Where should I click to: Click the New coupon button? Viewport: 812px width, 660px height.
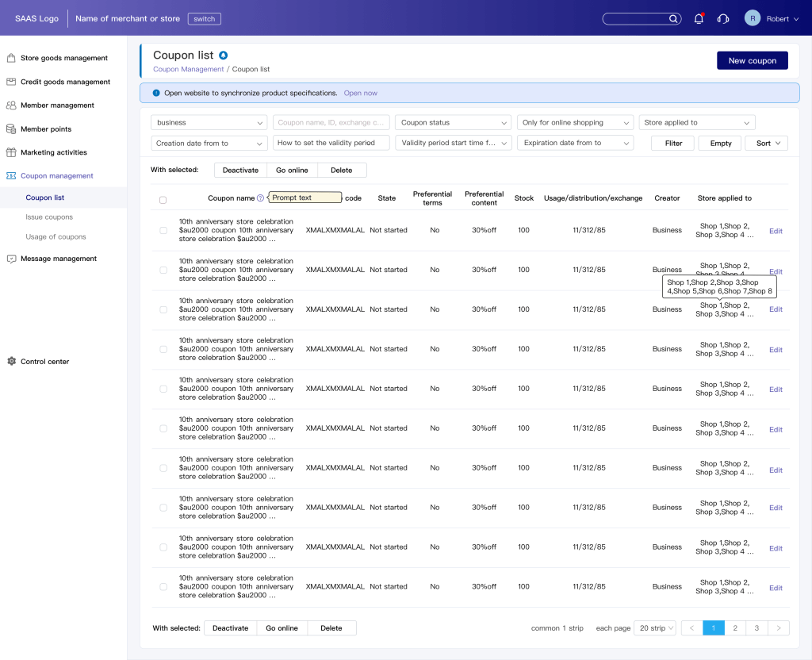pyautogui.click(x=752, y=60)
